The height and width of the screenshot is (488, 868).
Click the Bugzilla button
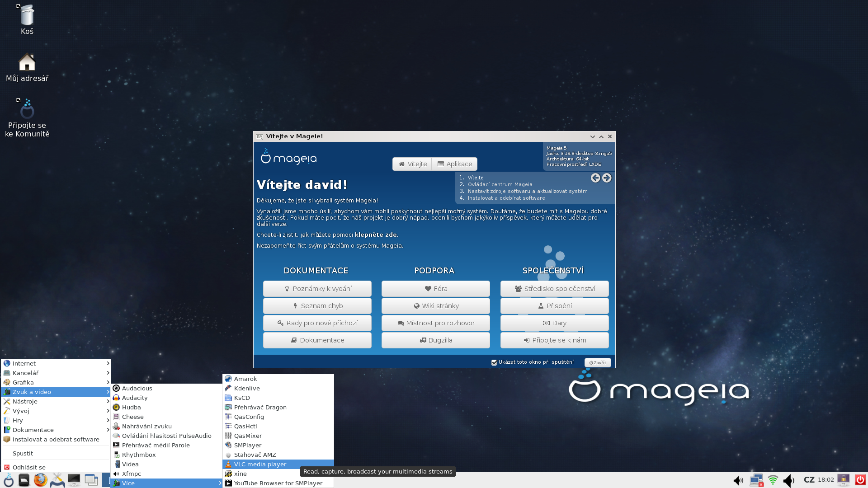pos(436,340)
